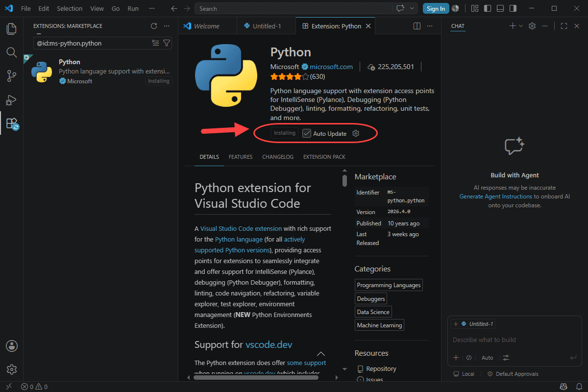Follow the Generate Agent Instructions link
Screen dimensions: 588x392
point(495,196)
